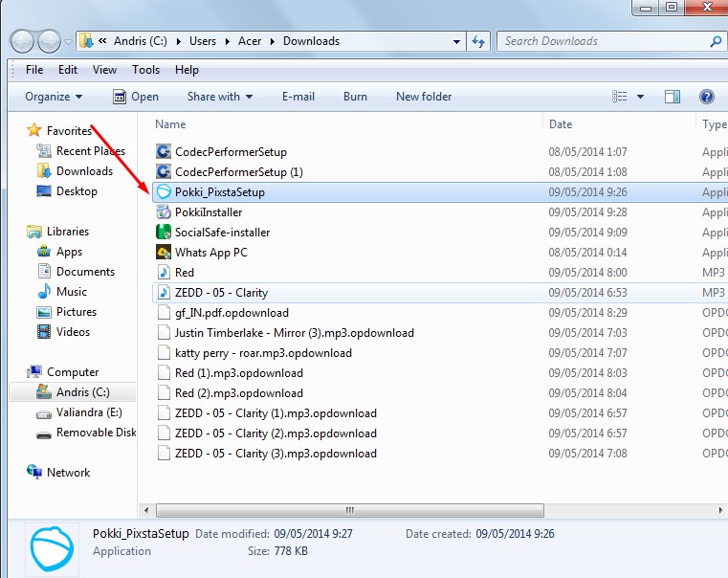Viewport: 728px width, 578px height.
Task: Open the View menu
Action: (x=104, y=70)
